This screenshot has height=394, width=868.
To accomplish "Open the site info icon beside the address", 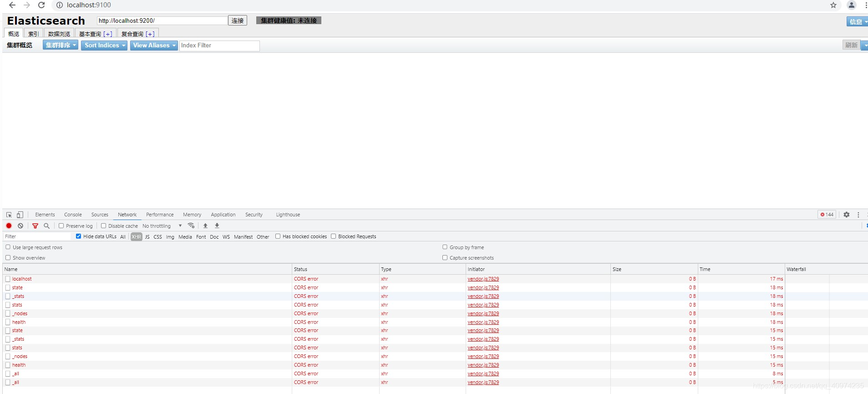I will (60, 5).
